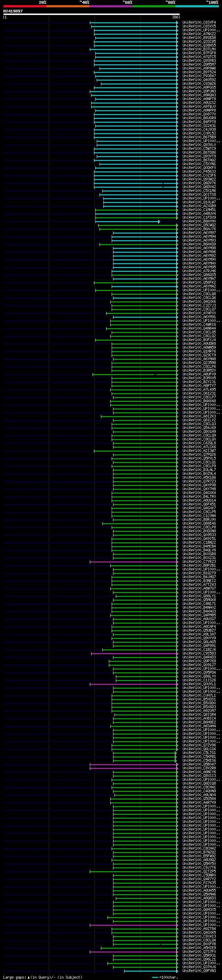
Task: Select hit UniRef100_B8P281
Action: tap(199, 565)
